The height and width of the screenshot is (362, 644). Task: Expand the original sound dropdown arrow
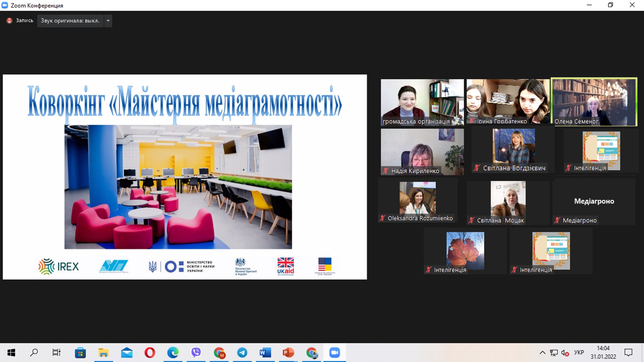click(108, 21)
